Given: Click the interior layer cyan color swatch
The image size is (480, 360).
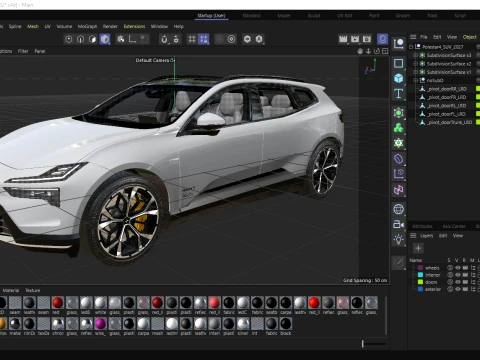Looking at the screenshot, I should (420, 275).
